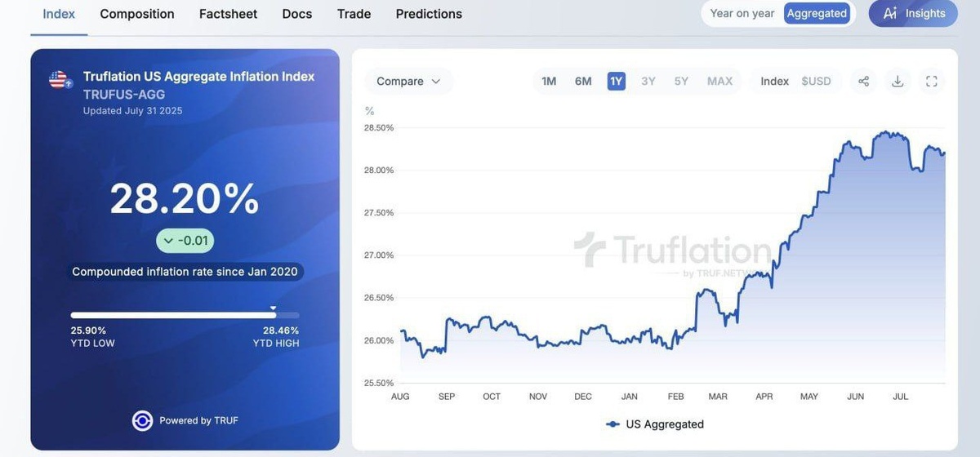Select the Aggregated view toggle
Image resolution: width=980 pixels, height=457 pixels.
tap(817, 13)
